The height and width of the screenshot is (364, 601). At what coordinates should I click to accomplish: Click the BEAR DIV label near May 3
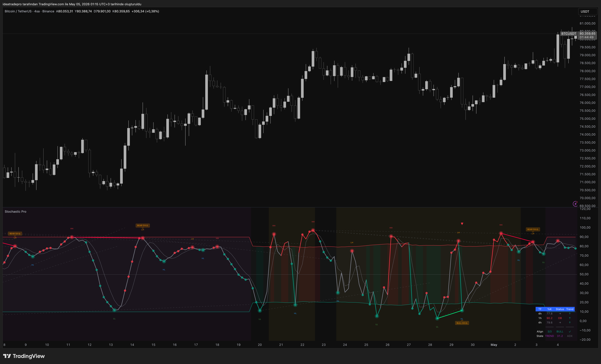point(533,229)
